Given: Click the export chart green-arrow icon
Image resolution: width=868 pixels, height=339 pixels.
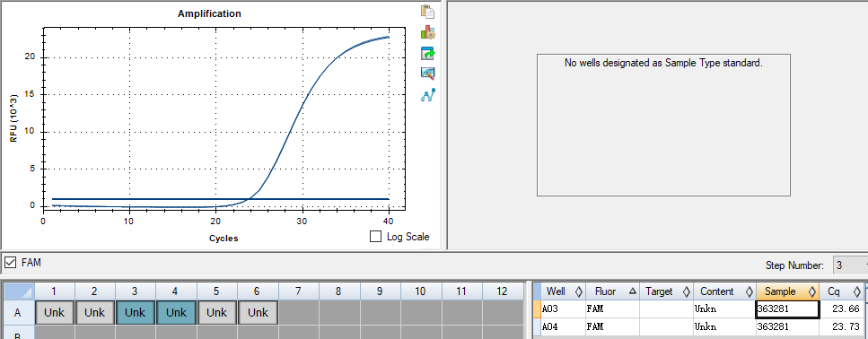Looking at the screenshot, I should point(427,53).
